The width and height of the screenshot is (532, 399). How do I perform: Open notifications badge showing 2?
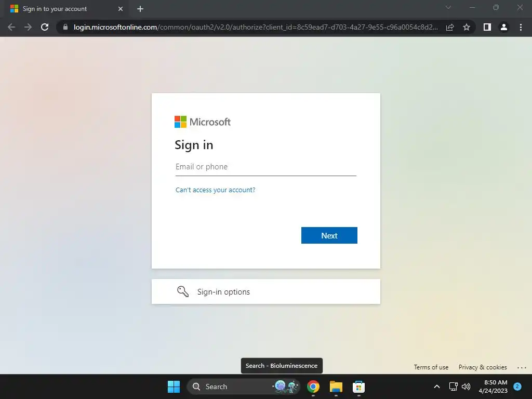[x=517, y=387]
